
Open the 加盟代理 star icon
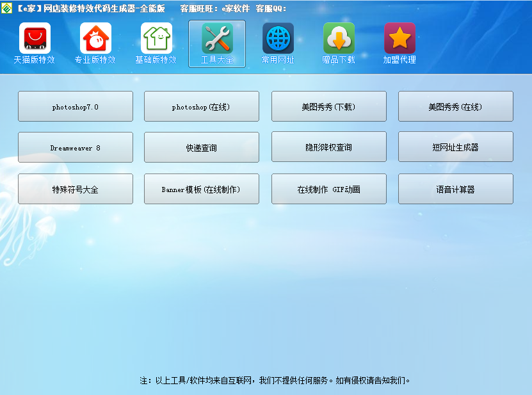click(x=399, y=39)
